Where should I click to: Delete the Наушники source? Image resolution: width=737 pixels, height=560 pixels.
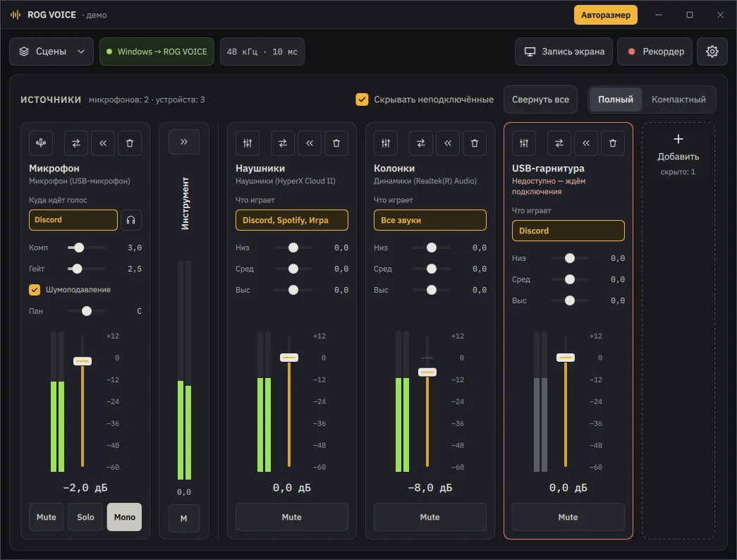[x=336, y=143]
